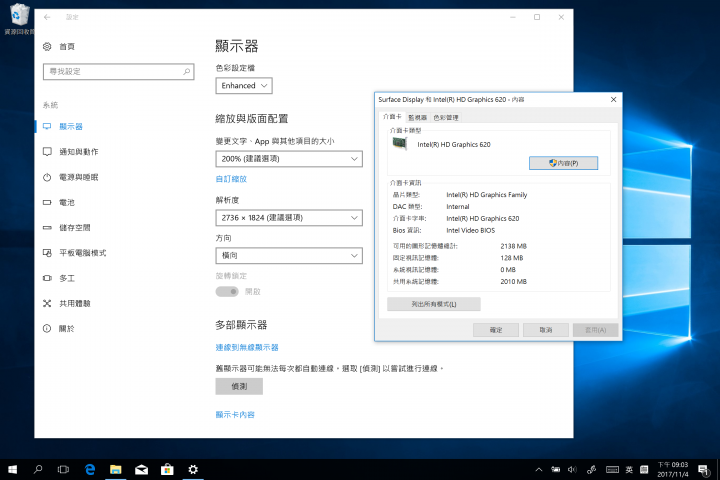Image resolution: width=720 pixels, height=480 pixels.
Task: Select the 2138 MB graphics memory value
Action: click(513, 246)
